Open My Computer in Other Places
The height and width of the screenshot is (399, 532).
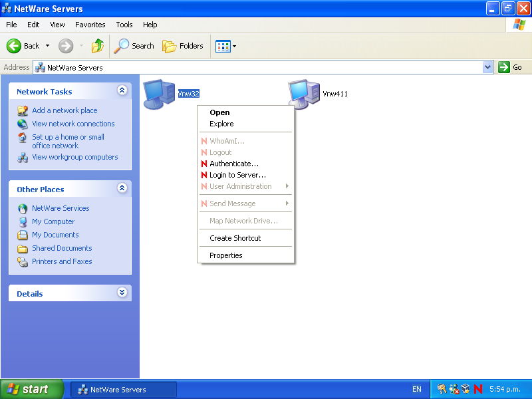click(53, 221)
